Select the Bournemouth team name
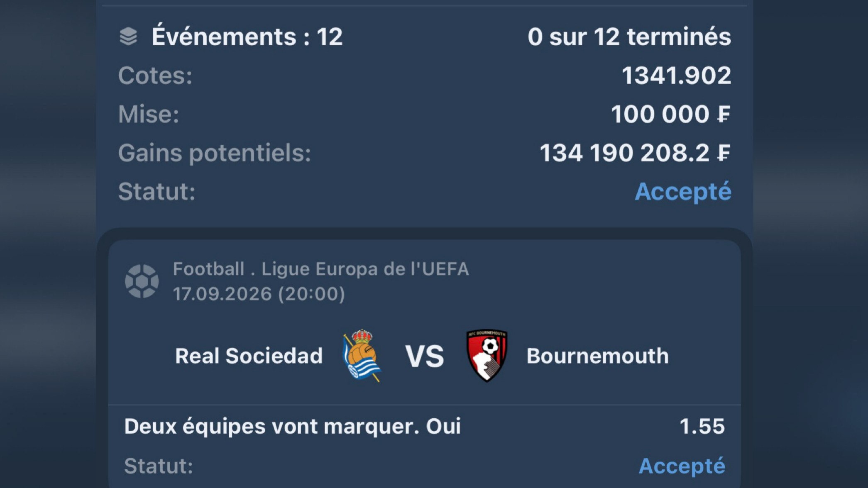The height and width of the screenshot is (488, 868). (598, 356)
